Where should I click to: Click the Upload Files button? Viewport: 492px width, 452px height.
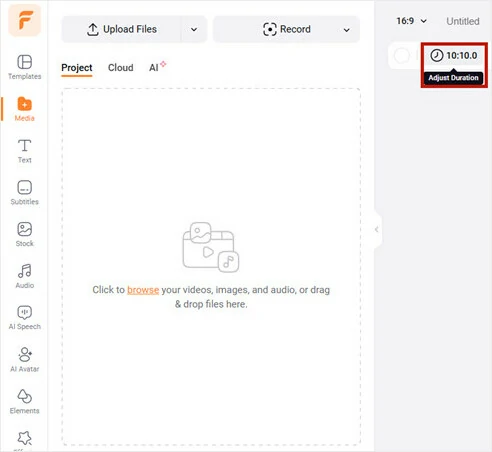click(x=121, y=29)
